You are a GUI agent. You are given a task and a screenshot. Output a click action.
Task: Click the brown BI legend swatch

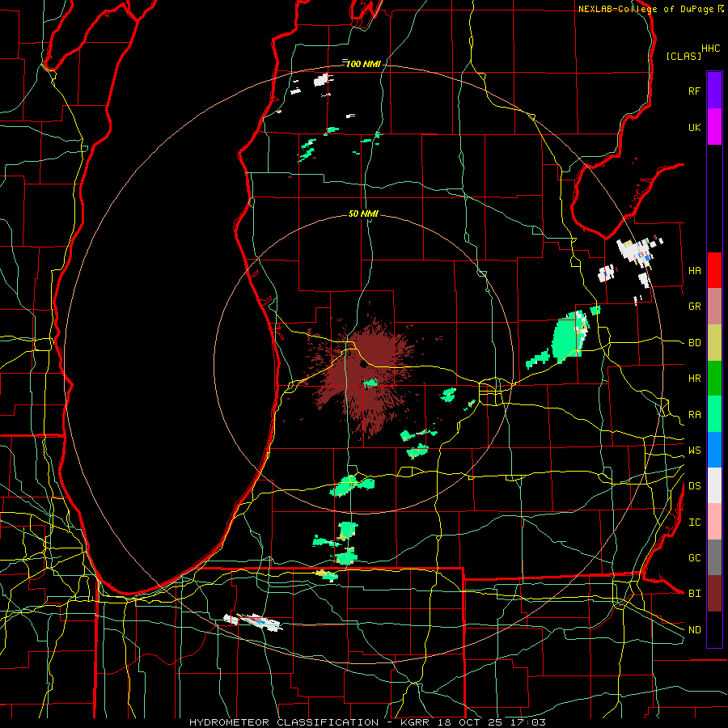click(714, 594)
